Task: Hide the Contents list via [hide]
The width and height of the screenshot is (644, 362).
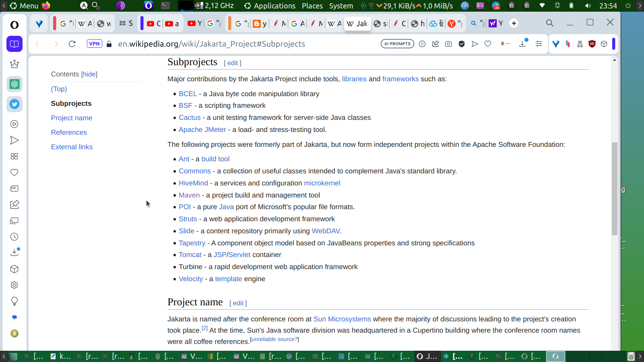Action: pyautogui.click(x=89, y=74)
